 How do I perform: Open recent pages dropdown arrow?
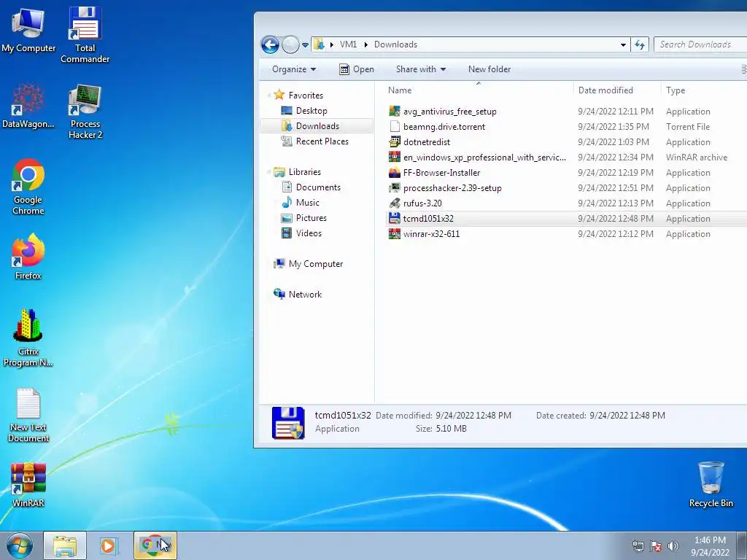tap(306, 45)
